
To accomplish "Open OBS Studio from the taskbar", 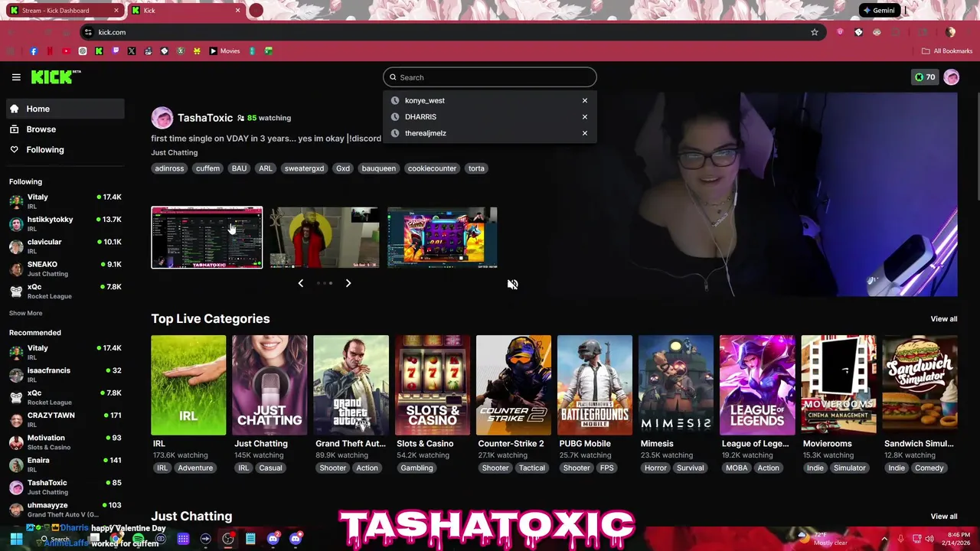I will coord(228,540).
